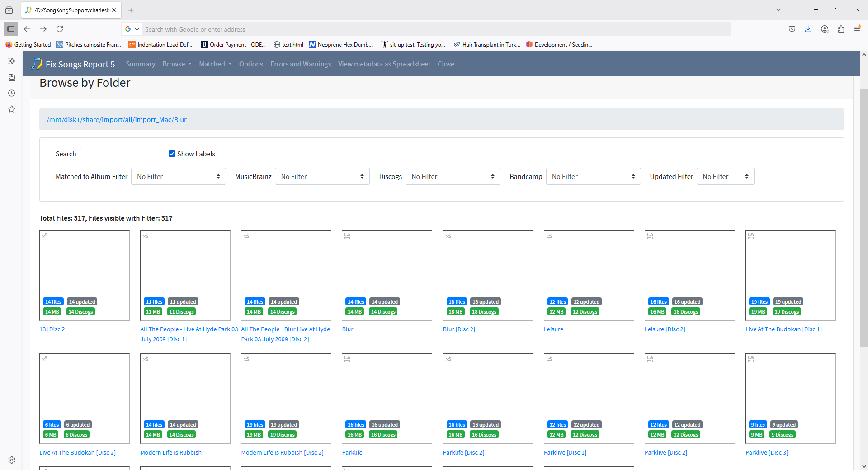Open the Matched to Album Filter dropdown
This screenshot has width=868, height=470.
[179, 176]
